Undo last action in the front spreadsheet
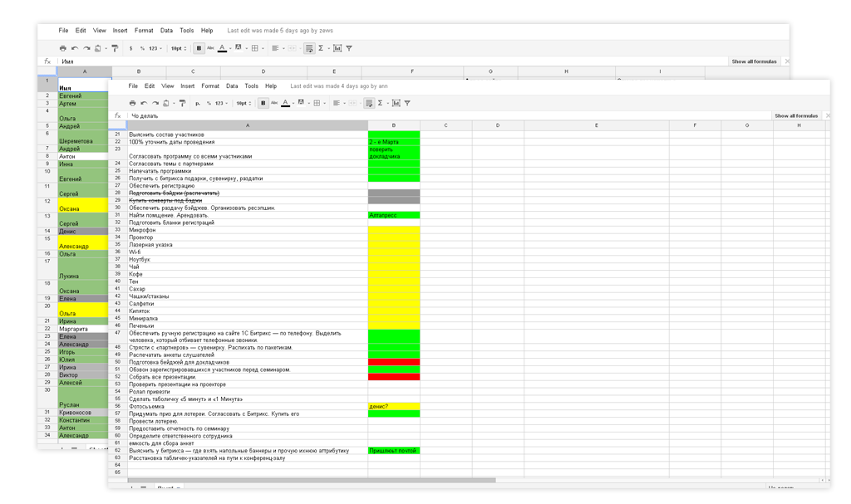Viewport: 851px width, 504px height. coord(144,103)
